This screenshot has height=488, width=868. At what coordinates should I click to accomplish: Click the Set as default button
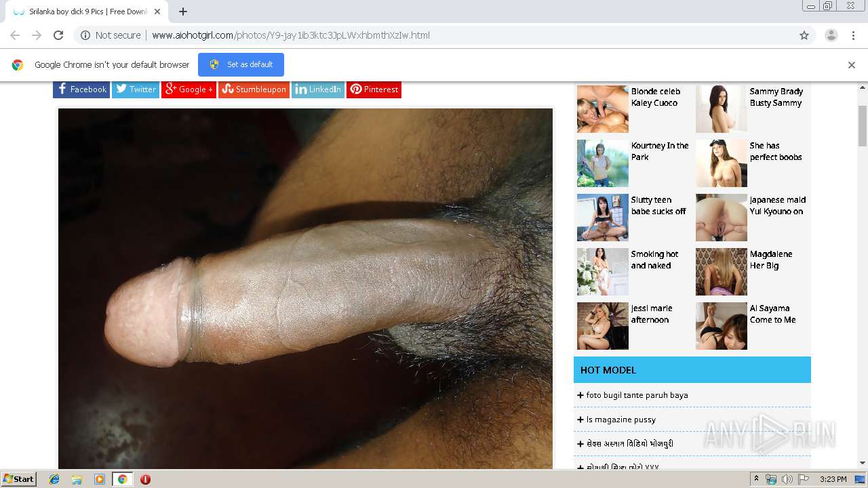pos(241,64)
